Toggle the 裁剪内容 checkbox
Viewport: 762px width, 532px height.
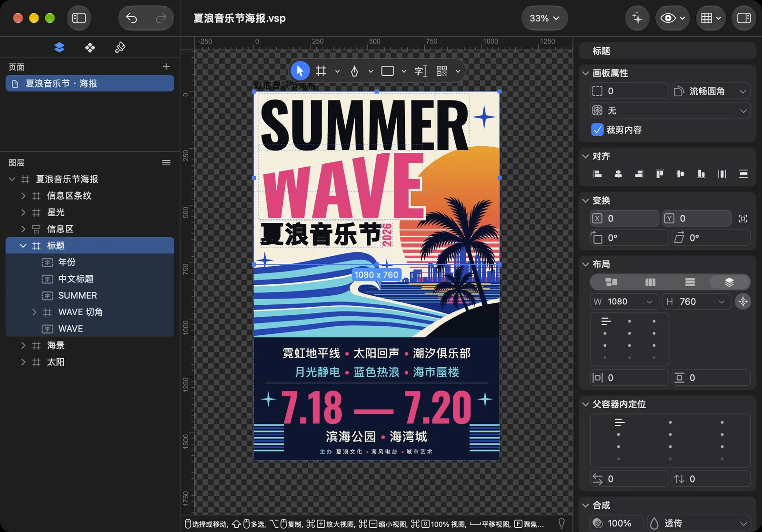597,130
